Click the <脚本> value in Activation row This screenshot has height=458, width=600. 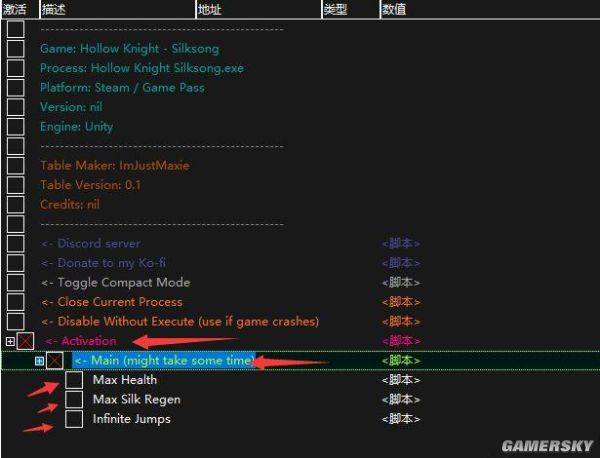[401, 341]
